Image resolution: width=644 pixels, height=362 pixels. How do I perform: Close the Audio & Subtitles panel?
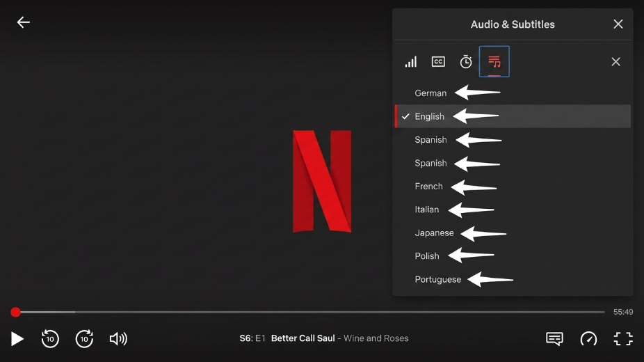click(x=618, y=24)
